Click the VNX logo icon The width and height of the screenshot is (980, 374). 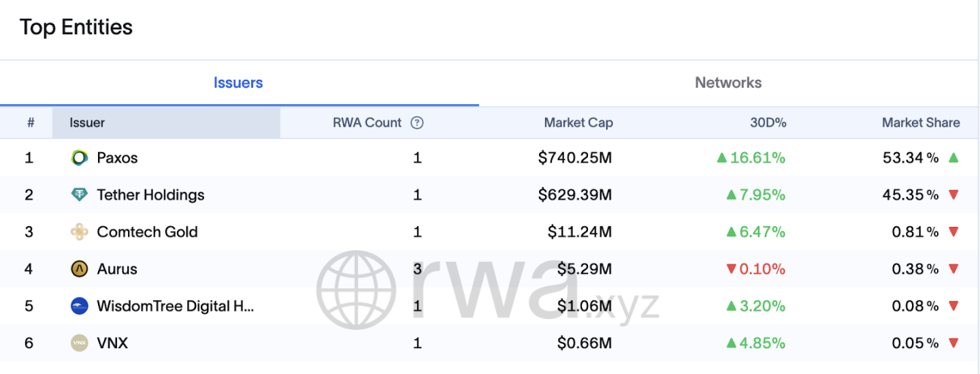point(80,343)
